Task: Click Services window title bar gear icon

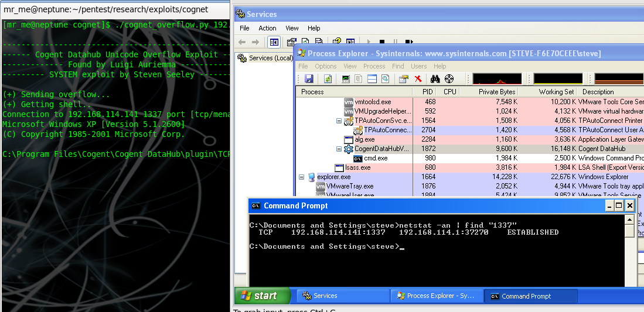Action: 241,14
